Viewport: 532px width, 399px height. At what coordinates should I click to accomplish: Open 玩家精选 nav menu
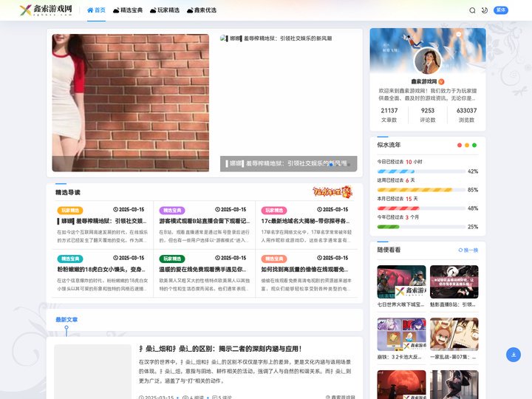pos(165,10)
